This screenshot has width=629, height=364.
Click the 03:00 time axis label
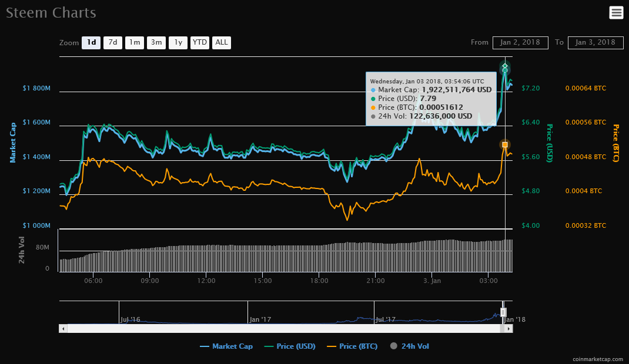489,281
